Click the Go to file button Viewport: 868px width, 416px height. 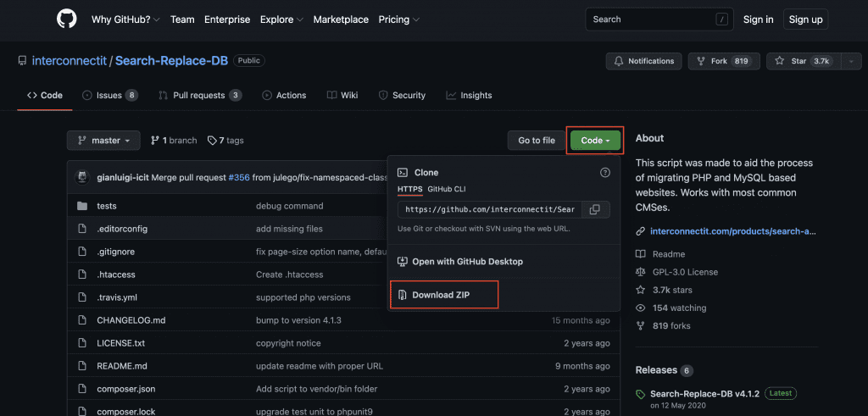point(537,141)
